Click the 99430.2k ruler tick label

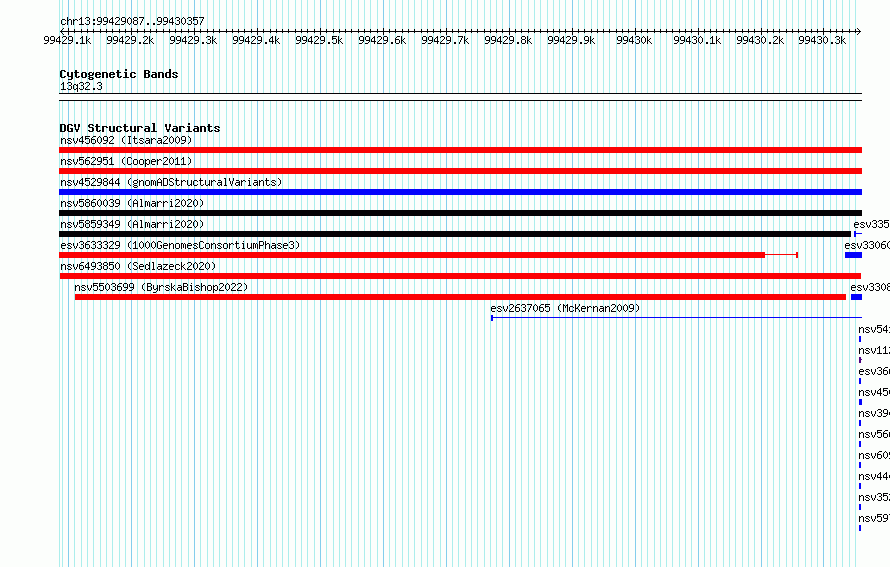click(x=760, y=40)
